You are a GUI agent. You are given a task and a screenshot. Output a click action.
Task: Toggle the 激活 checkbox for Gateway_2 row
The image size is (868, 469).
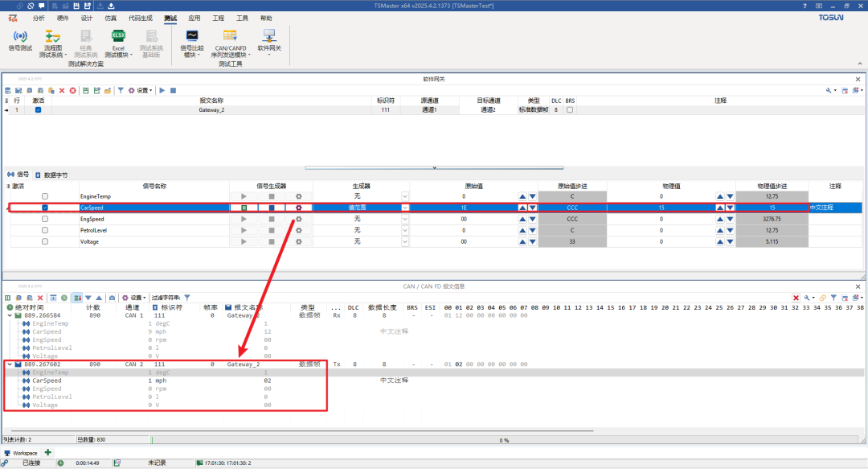[38, 109]
